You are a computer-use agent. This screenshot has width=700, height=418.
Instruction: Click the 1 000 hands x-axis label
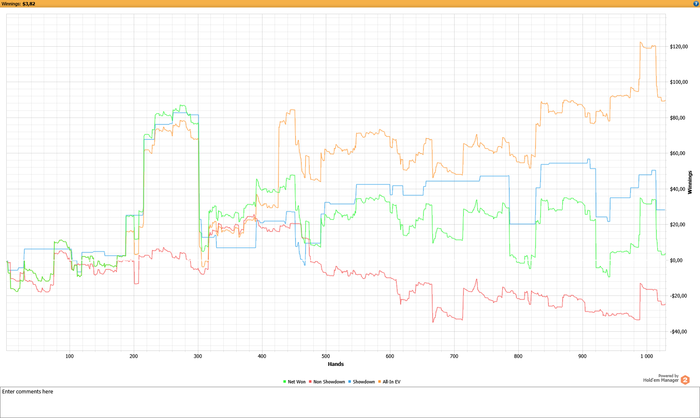646,356
